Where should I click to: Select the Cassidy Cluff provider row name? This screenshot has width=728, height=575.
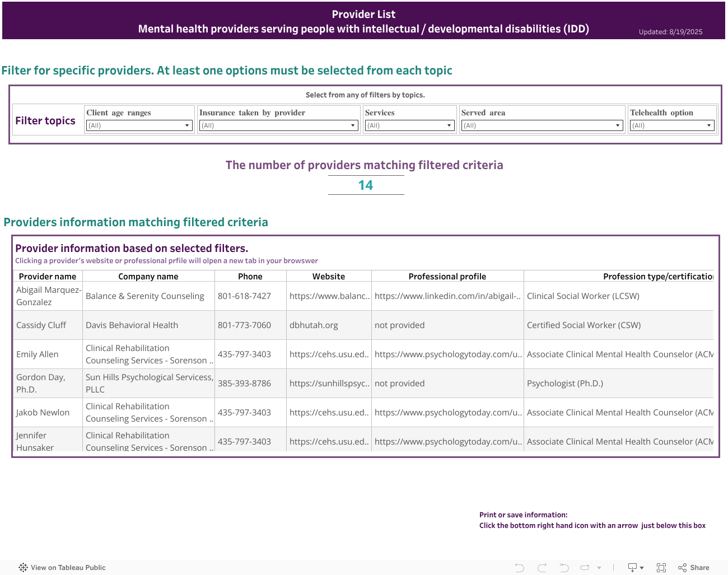(x=41, y=325)
